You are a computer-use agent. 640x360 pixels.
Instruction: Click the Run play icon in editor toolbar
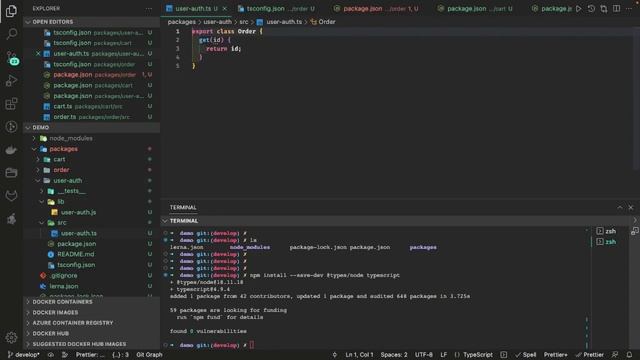click(x=578, y=9)
